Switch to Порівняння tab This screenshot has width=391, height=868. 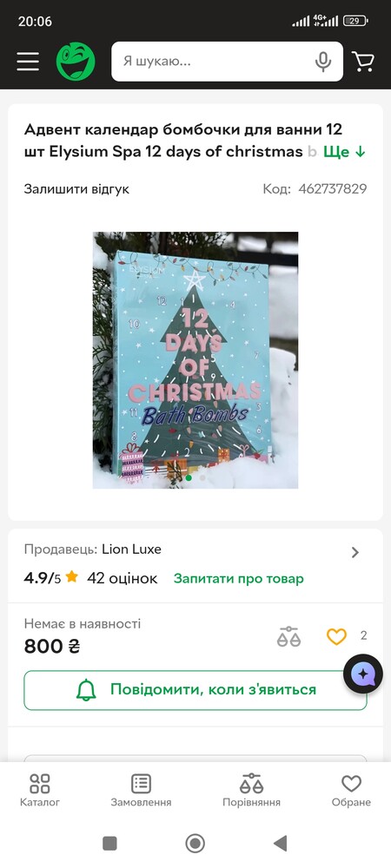[251, 791]
